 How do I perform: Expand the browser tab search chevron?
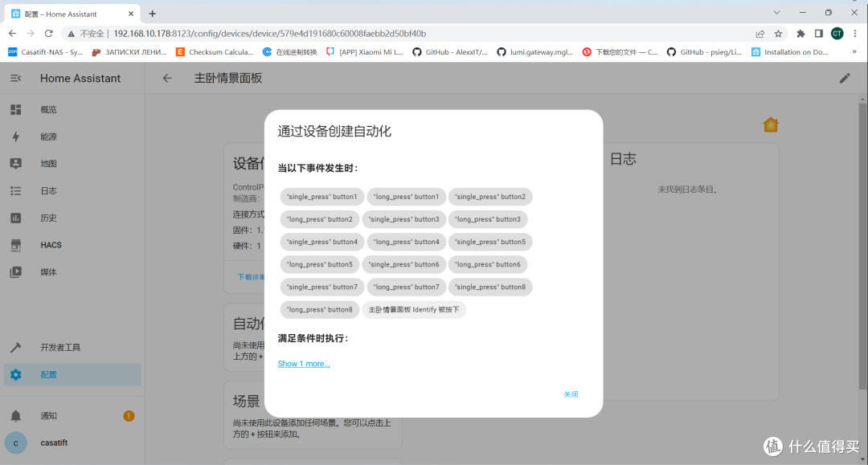pyautogui.click(x=776, y=12)
